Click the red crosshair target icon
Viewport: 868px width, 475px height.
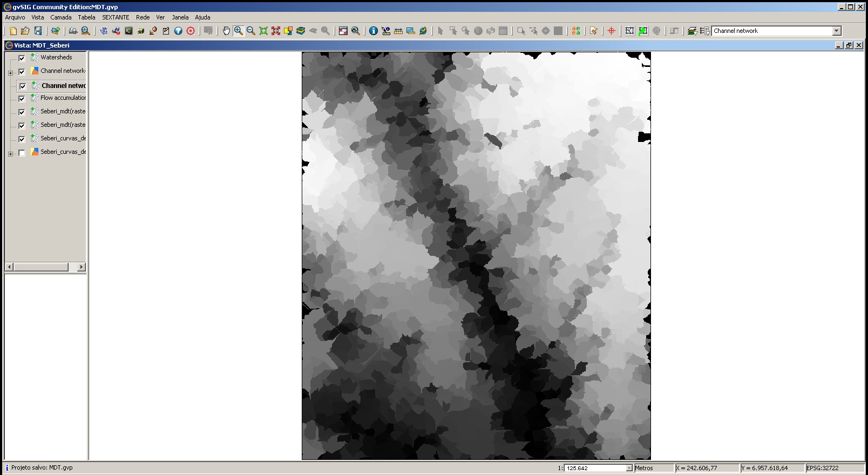click(612, 31)
